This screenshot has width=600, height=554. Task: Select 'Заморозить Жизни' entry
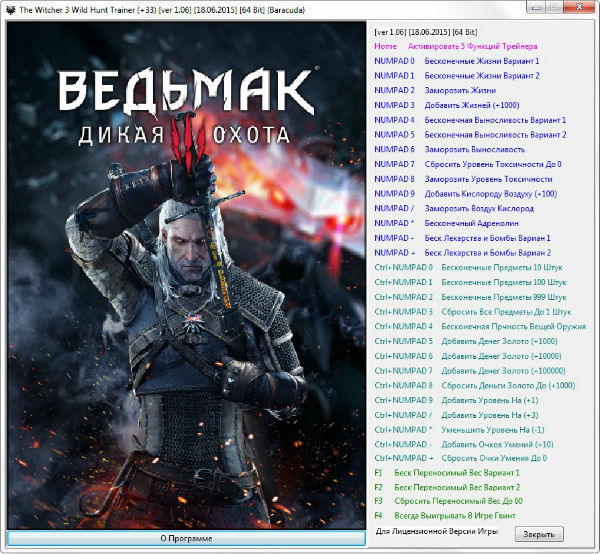462,90
